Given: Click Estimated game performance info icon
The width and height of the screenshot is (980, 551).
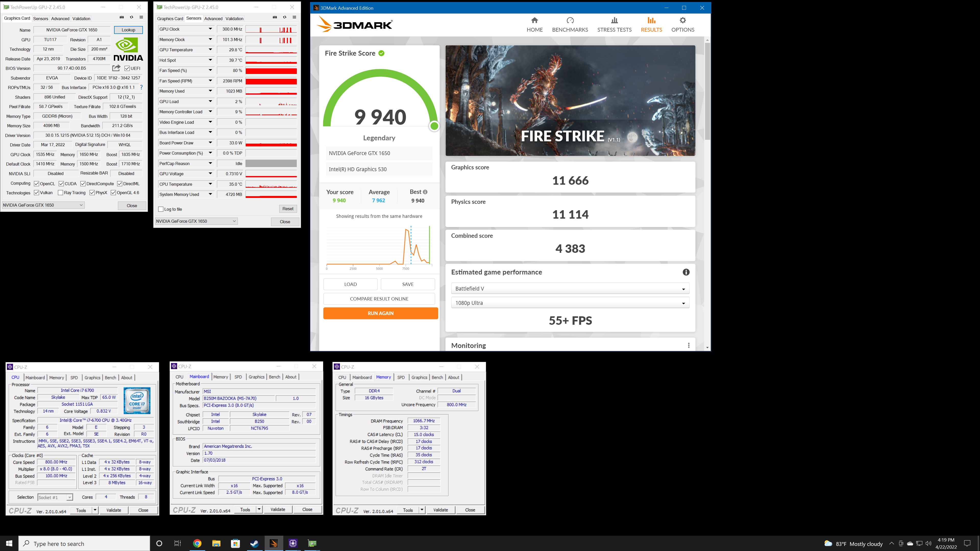Looking at the screenshot, I should pos(686,272).
